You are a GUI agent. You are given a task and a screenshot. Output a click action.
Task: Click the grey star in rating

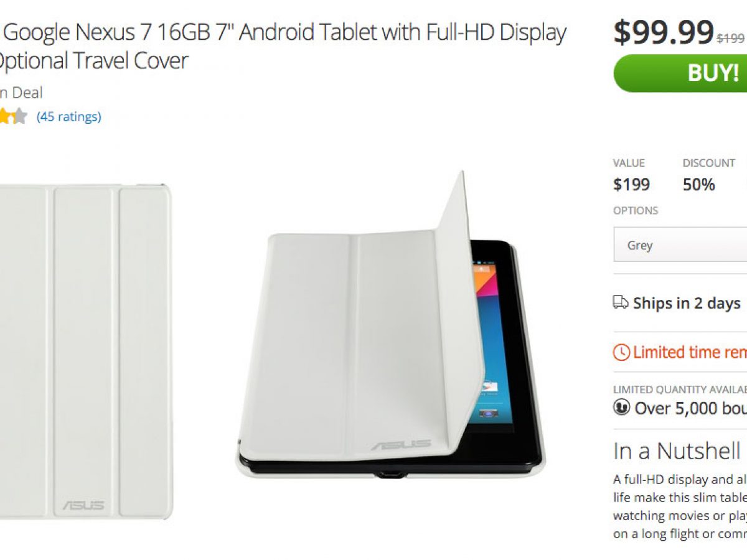[x=20, y=116]
